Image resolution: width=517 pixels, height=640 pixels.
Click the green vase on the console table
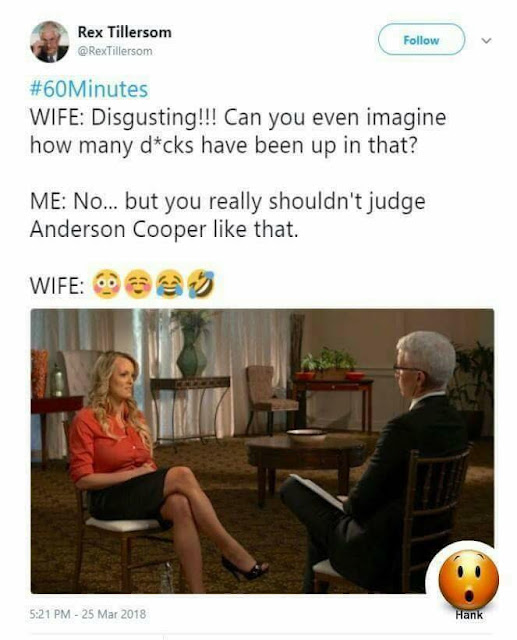[193, 353]
